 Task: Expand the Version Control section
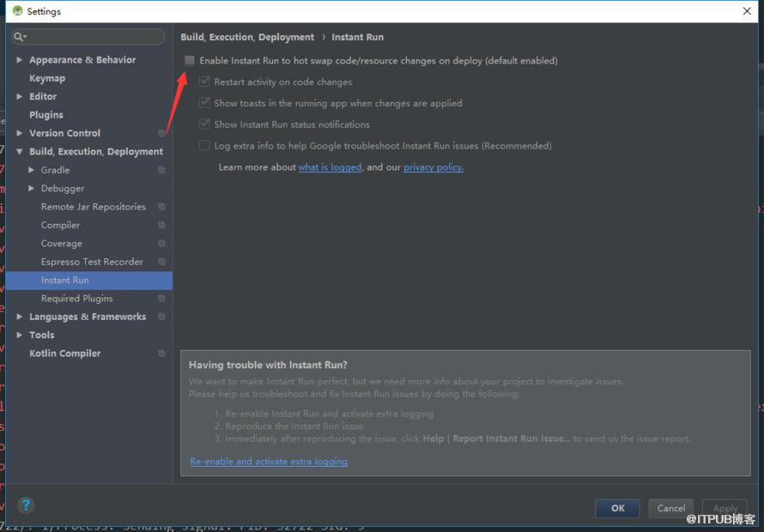(x=20, y=133)
